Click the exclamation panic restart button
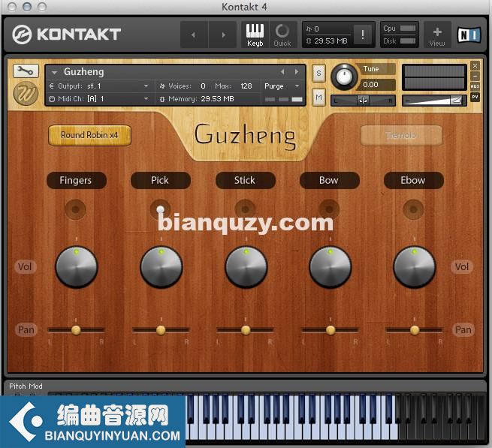Image resolution: width=492 pixels, height=448 pixels. click(363, 35)
